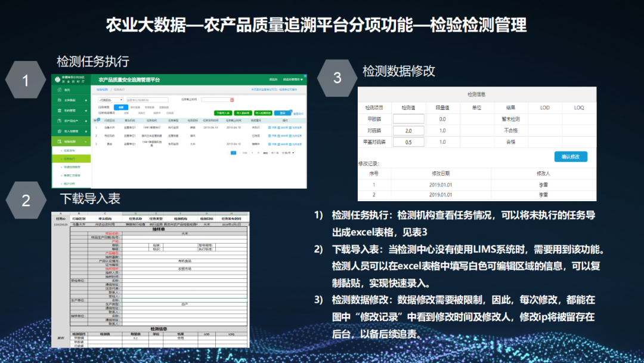Click the blue 确认修改 button
The image size is (644, 363).
coord(571,156)
